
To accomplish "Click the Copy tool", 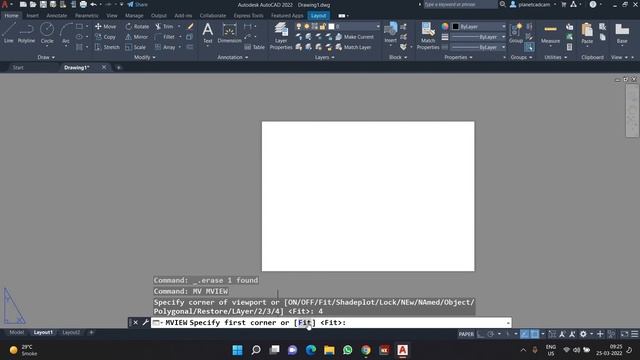I will 106,37.
